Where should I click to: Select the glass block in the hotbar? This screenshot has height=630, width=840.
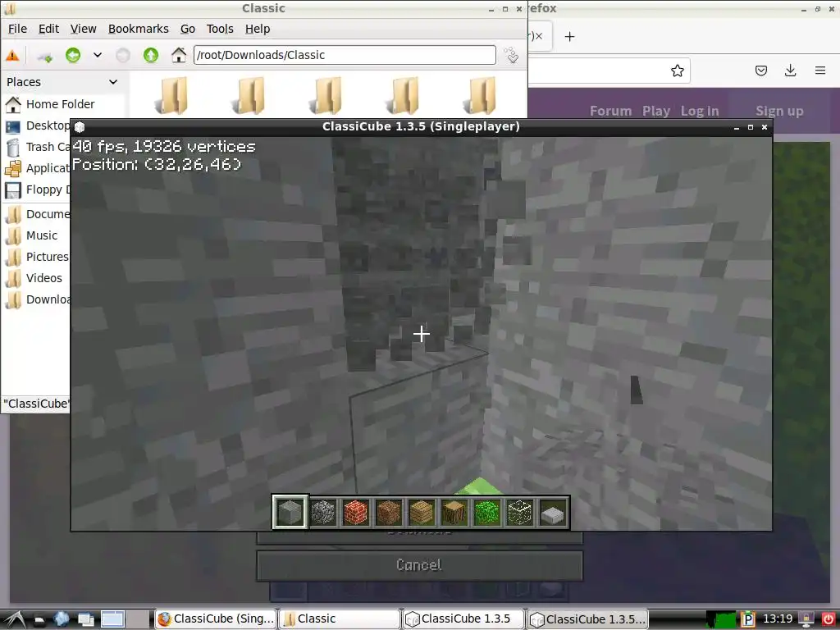[x=519, y=512]
